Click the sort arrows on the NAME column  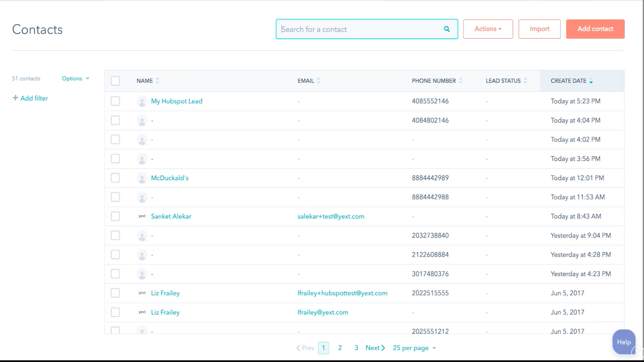point(157,80)
